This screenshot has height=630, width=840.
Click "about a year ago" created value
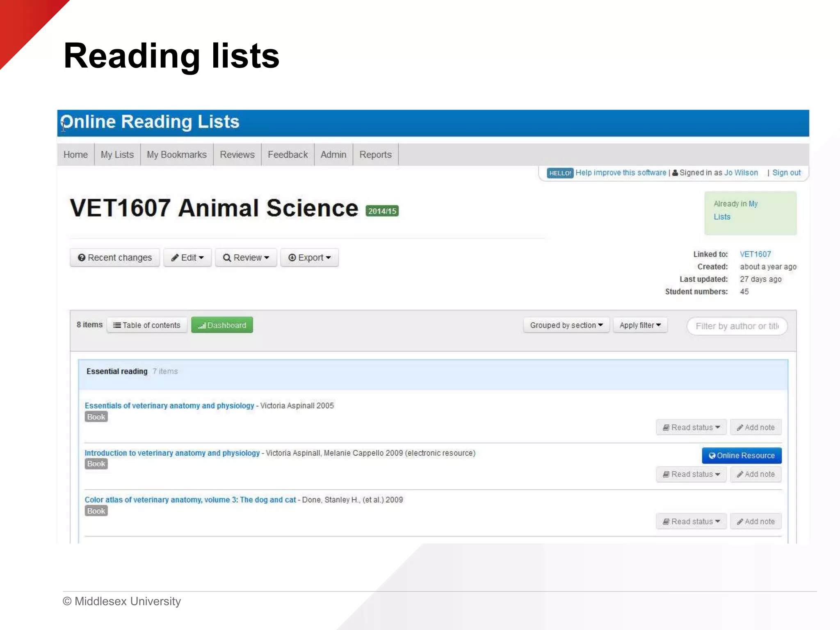pos(768,267)
